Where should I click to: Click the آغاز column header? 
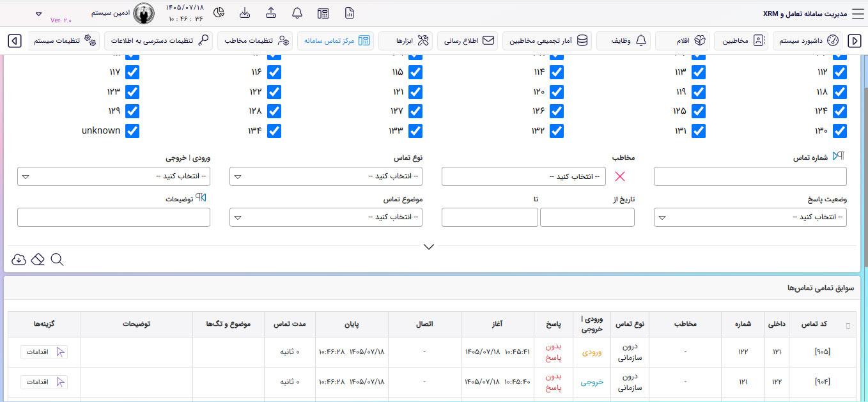(x=496, y=324)
